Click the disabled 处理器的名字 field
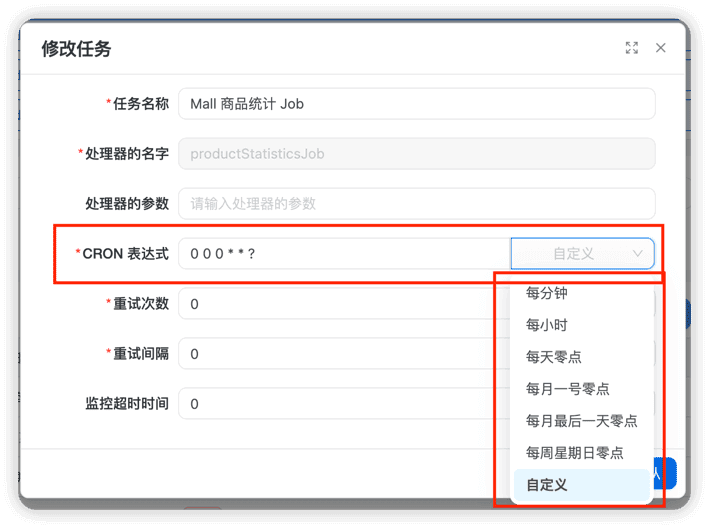This screenshot has width=709, height=528. (x=416, y=154)
